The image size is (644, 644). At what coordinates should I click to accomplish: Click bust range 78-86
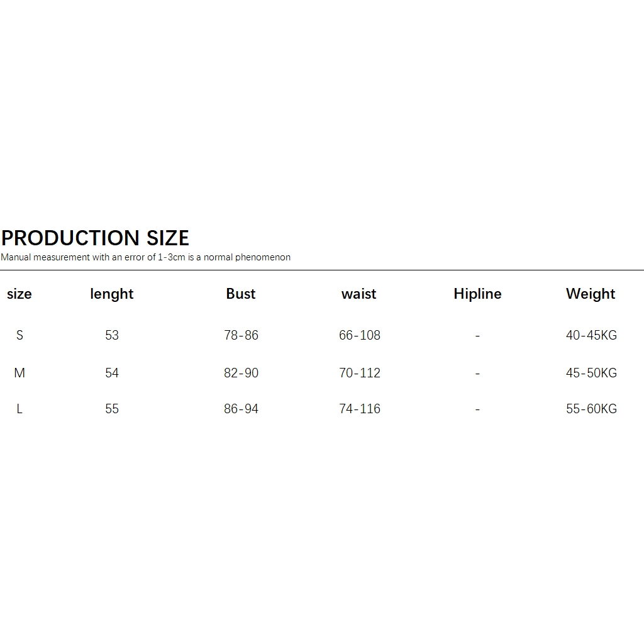coord(241,335)
